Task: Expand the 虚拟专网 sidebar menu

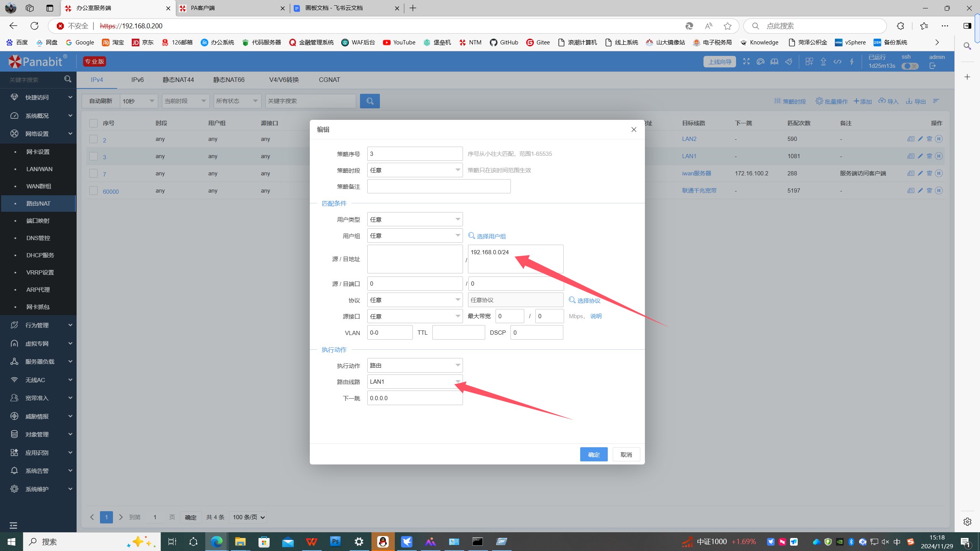Action: (x=38, y=343)
